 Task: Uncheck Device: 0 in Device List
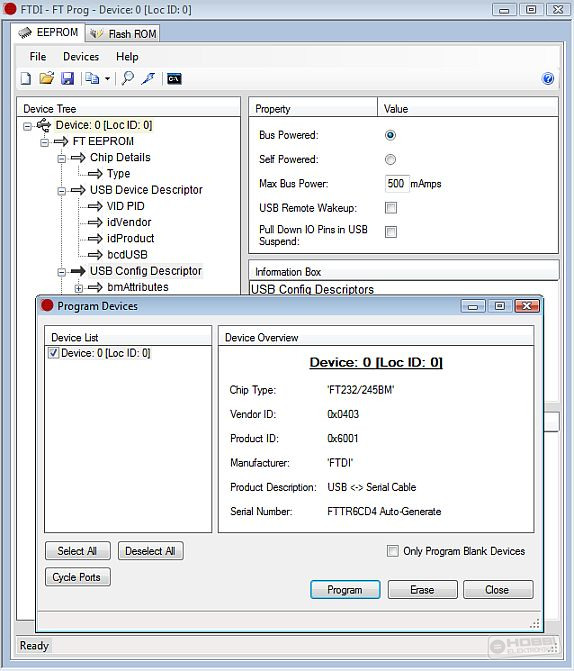click(54, 353)
